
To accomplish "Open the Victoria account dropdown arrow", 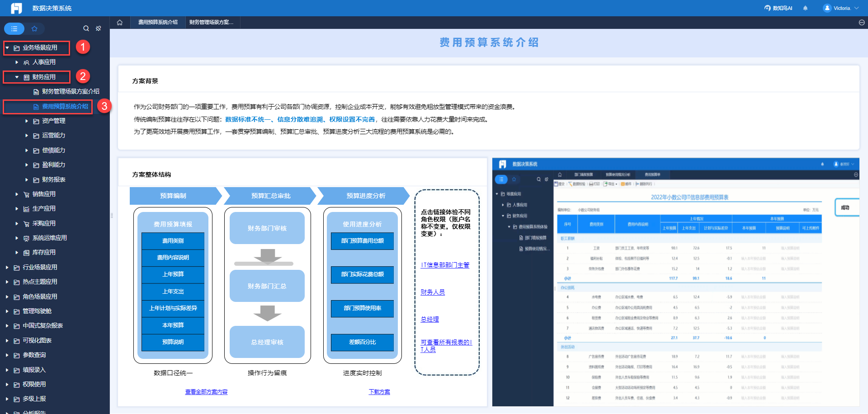I will [x=856, y=8].
